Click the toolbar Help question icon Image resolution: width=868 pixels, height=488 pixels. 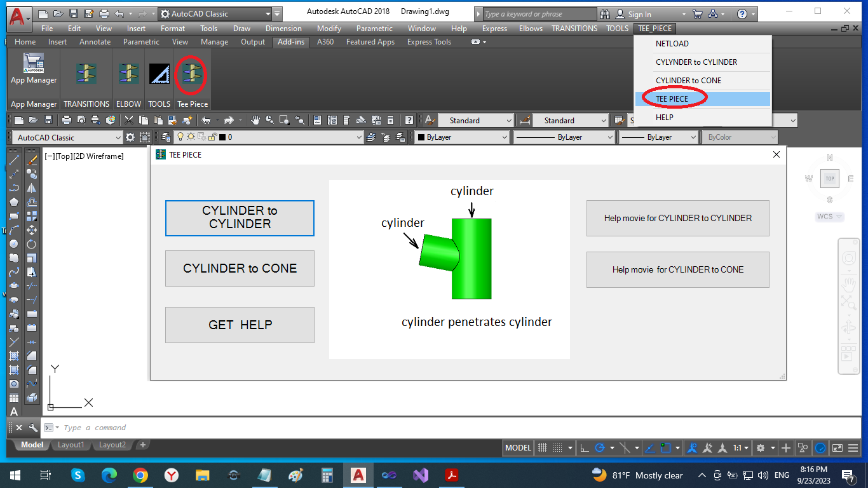click(x=409, y=120)
